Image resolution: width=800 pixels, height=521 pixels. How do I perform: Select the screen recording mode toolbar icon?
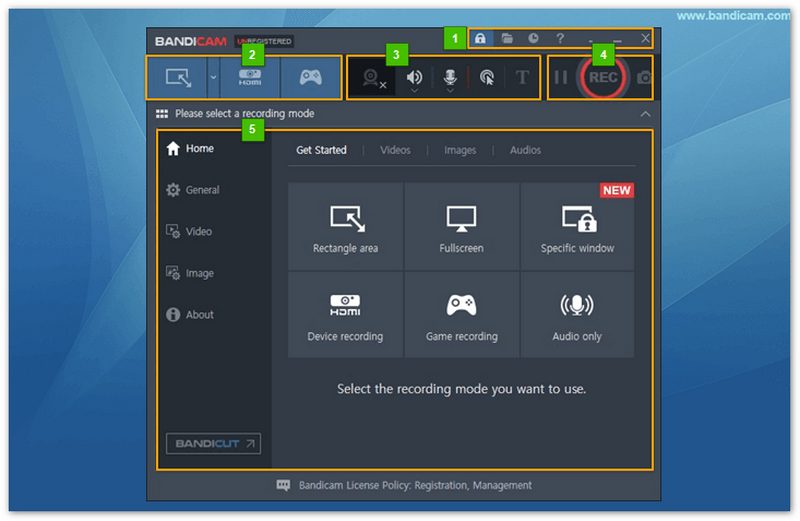(178, 78)
